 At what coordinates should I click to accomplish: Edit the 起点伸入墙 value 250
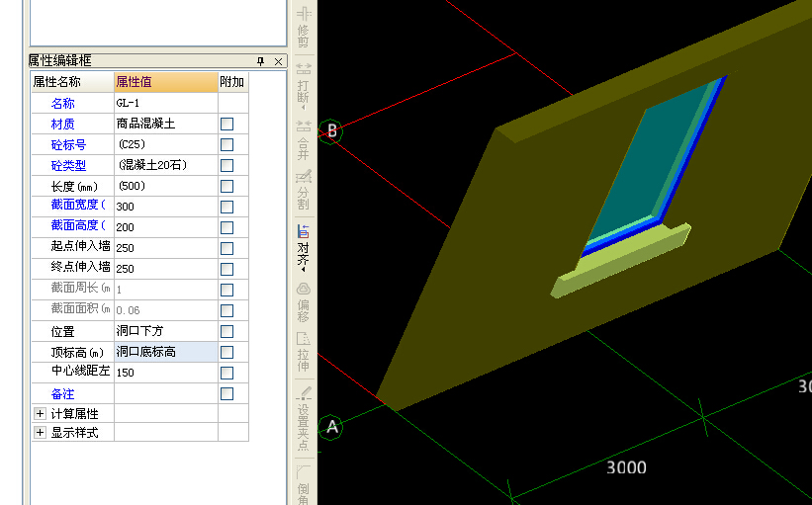point(166,248)
